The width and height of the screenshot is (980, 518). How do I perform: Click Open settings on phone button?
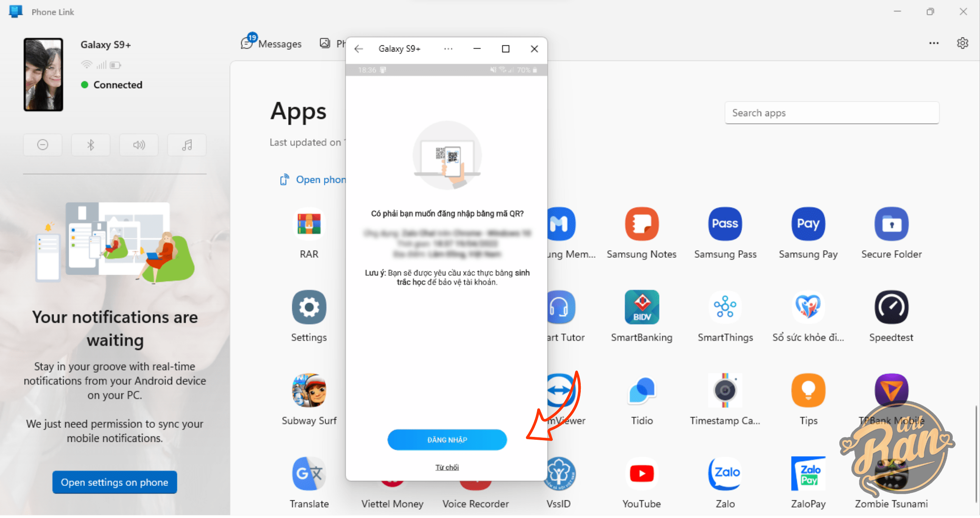pos(114,482)
